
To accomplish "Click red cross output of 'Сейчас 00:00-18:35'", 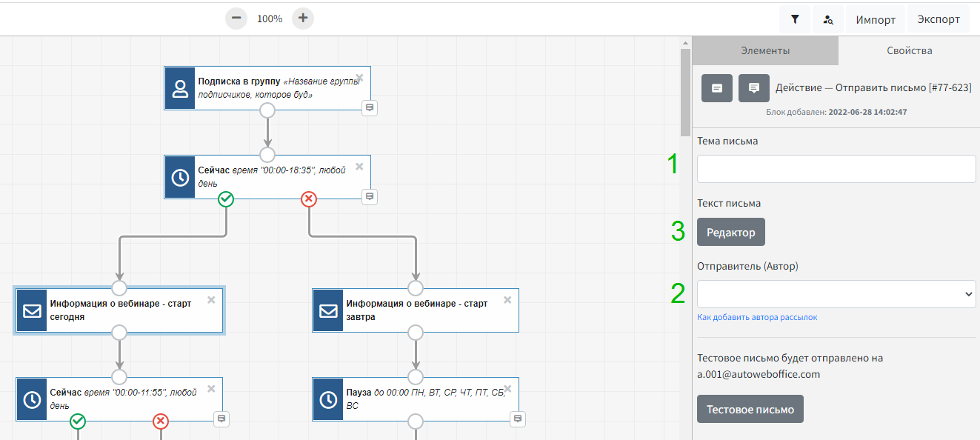I will [x=309, y=199].
